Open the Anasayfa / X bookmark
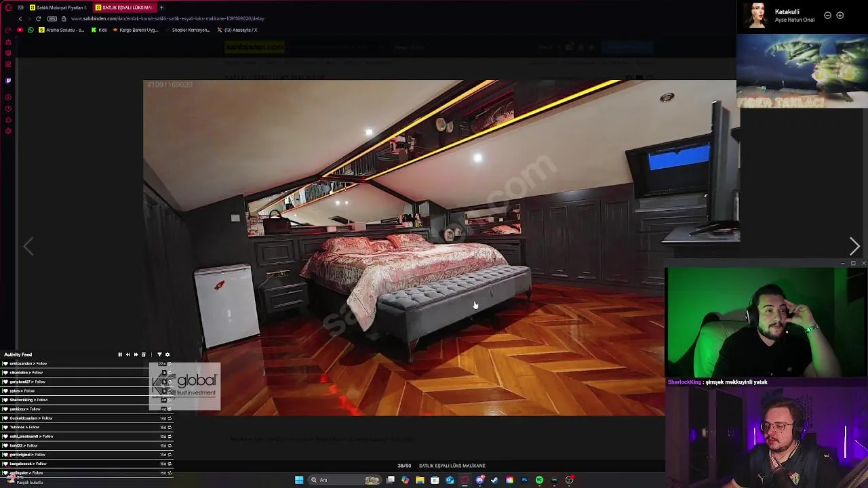This screenshot has height=488, width=868. [x=237, y=30]
